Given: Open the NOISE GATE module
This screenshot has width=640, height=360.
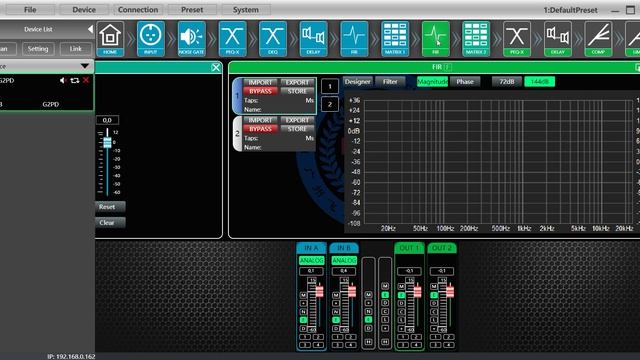Looking at the screenshot, I should (191, 39).
